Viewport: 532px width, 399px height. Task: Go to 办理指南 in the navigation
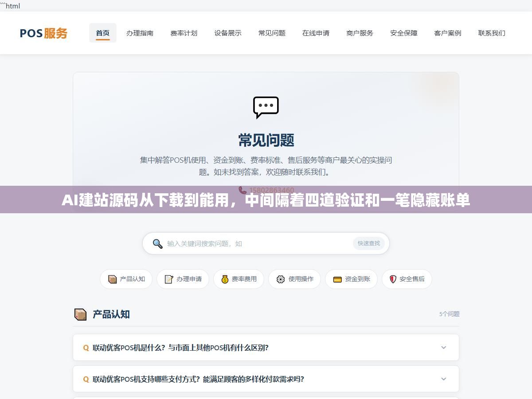[140, 33]
